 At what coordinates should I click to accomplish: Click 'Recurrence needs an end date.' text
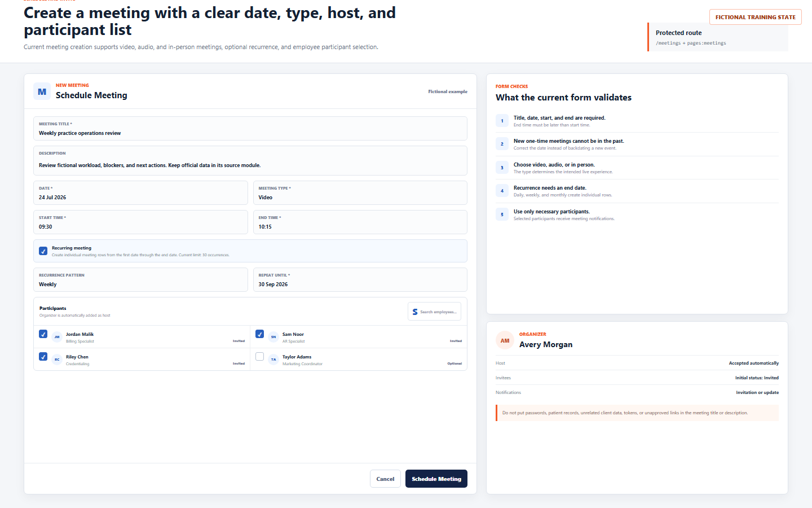[550, 188]
